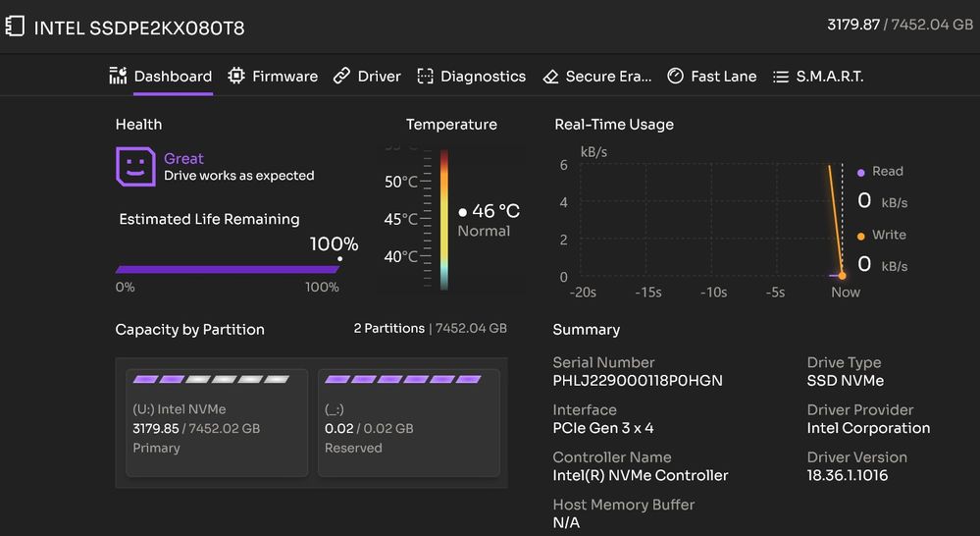Click the Dashboard chart icon
The width and height of the screenshot is (980, 536).
pyautogui.click(x=118, y=76)
